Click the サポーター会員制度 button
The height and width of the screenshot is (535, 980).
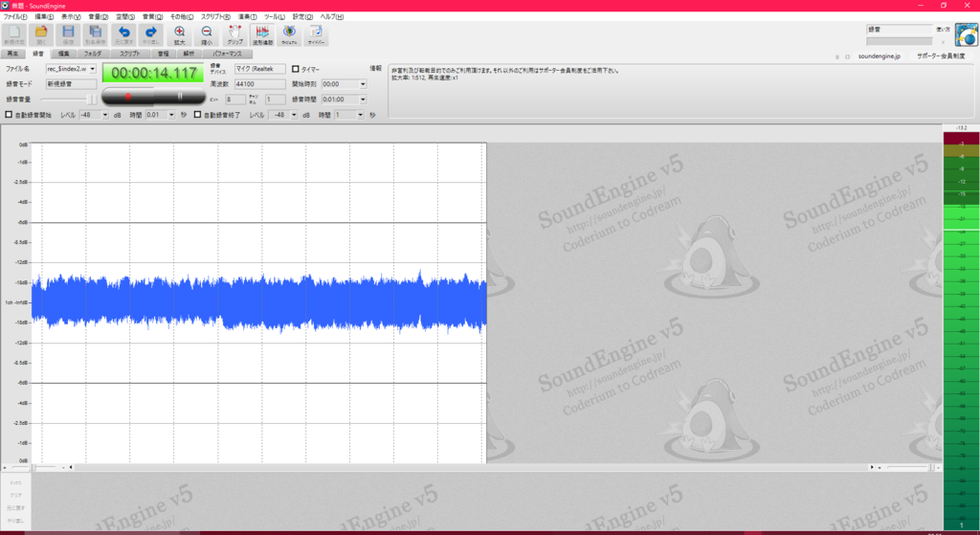coord(941,56)
